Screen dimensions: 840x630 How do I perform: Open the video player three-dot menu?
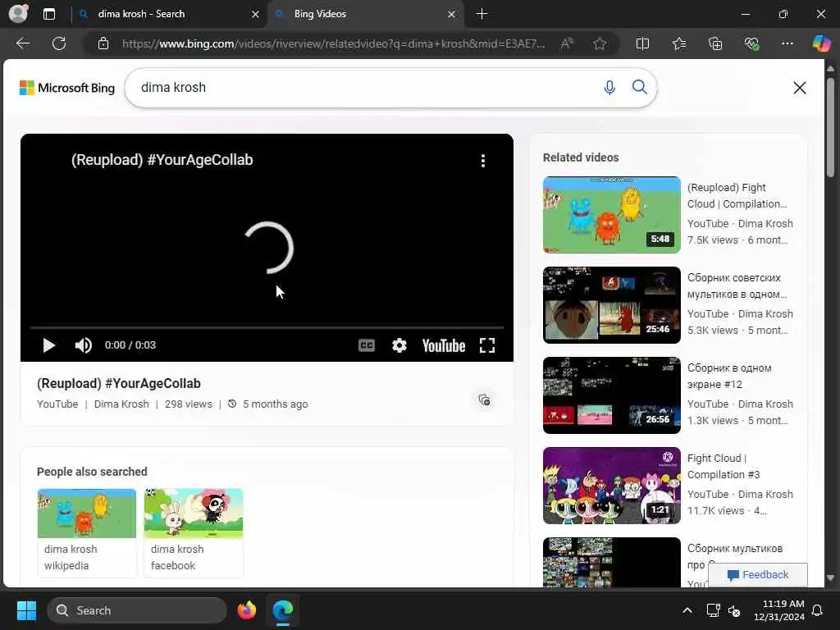click(482, 161)
